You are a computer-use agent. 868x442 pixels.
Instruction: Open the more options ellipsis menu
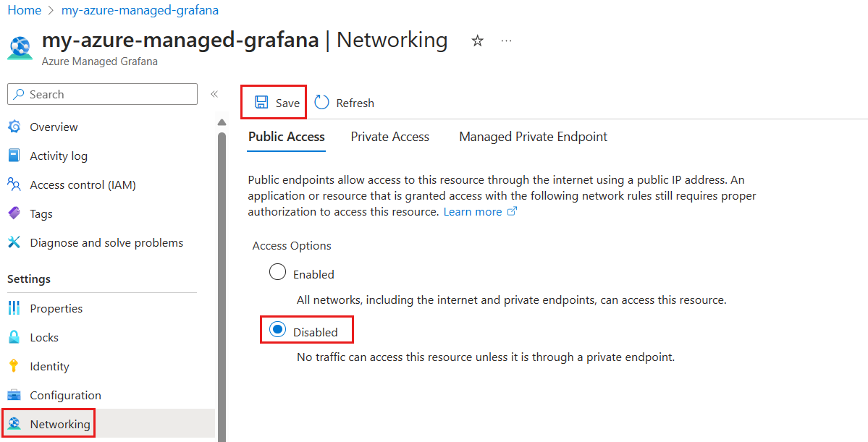pos(506,41)
